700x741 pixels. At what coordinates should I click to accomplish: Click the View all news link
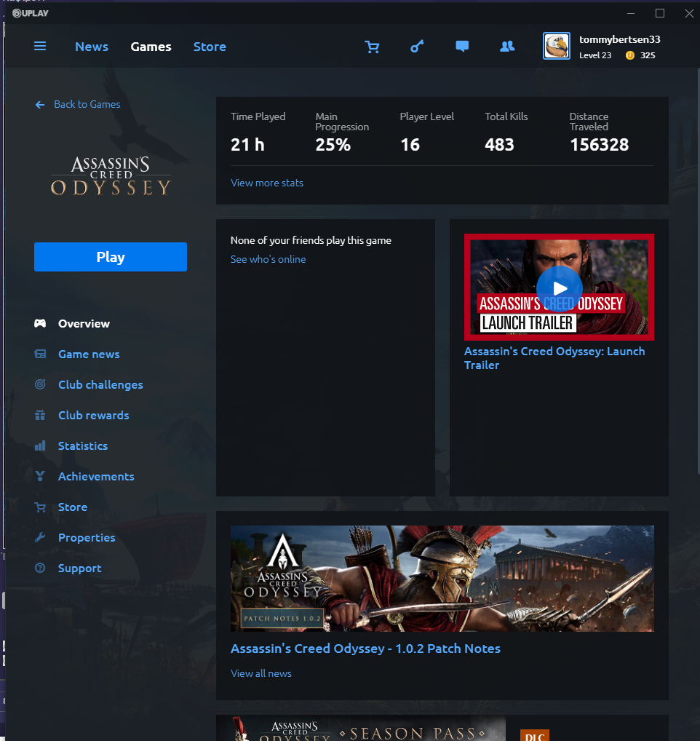[260, 673]
